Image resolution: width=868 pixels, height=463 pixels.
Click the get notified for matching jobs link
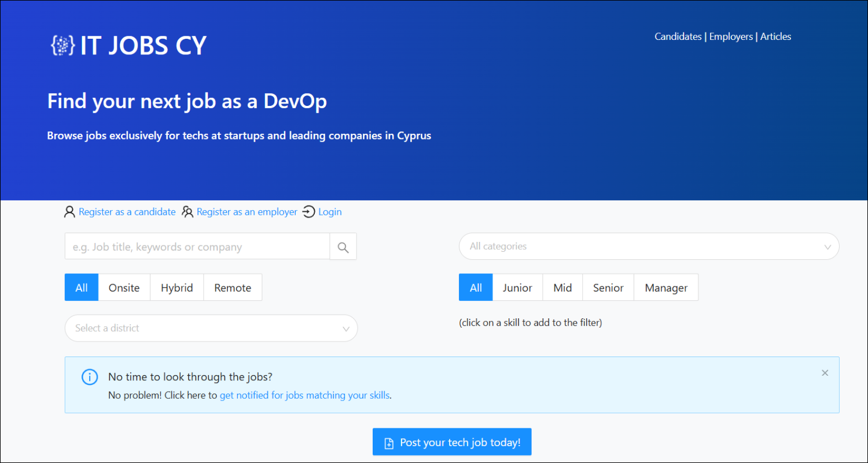pyautogui.click(x=305, y=395)
